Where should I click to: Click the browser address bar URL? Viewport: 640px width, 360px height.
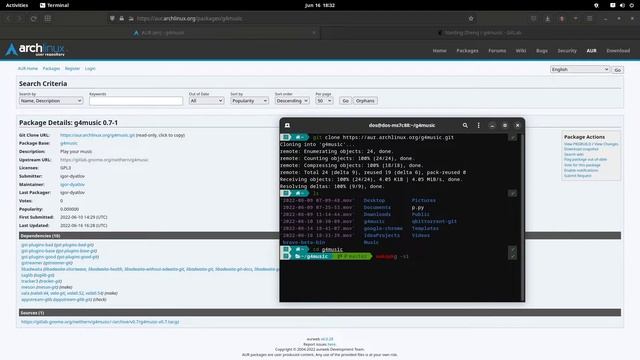coord(189,18)
